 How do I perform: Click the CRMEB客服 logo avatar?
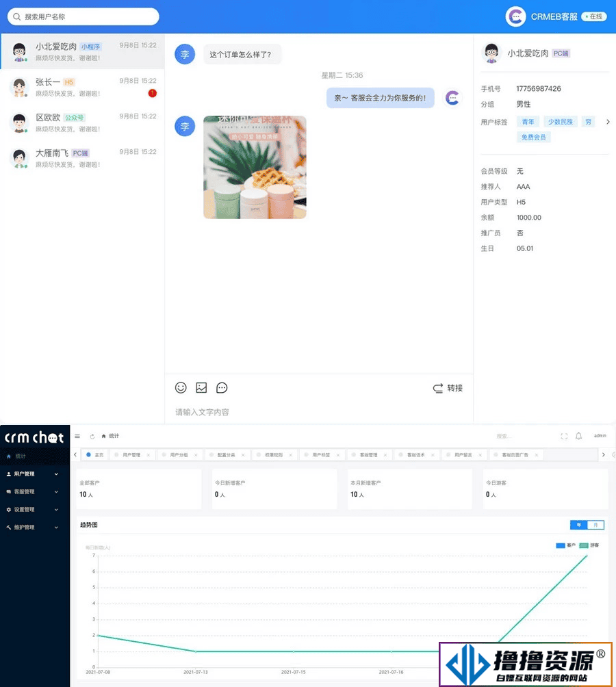click(x=515, y=16)
